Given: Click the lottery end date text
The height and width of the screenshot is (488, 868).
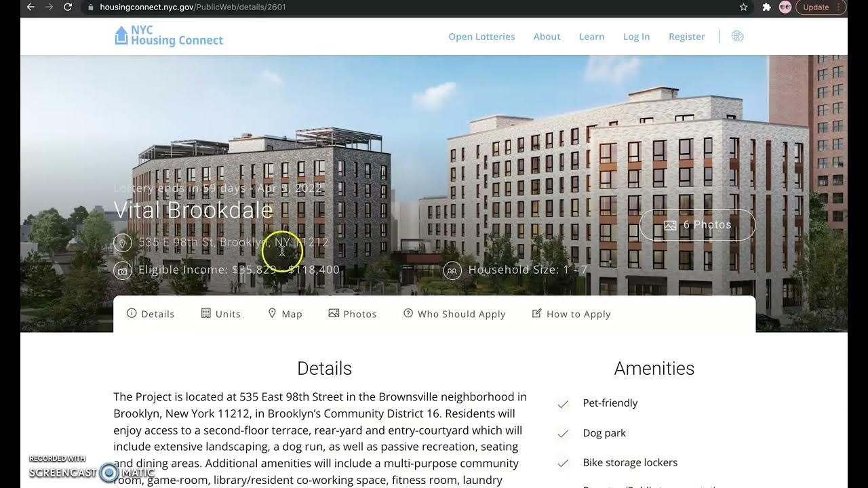Looking at the screenshot, I should click(218, 188).
